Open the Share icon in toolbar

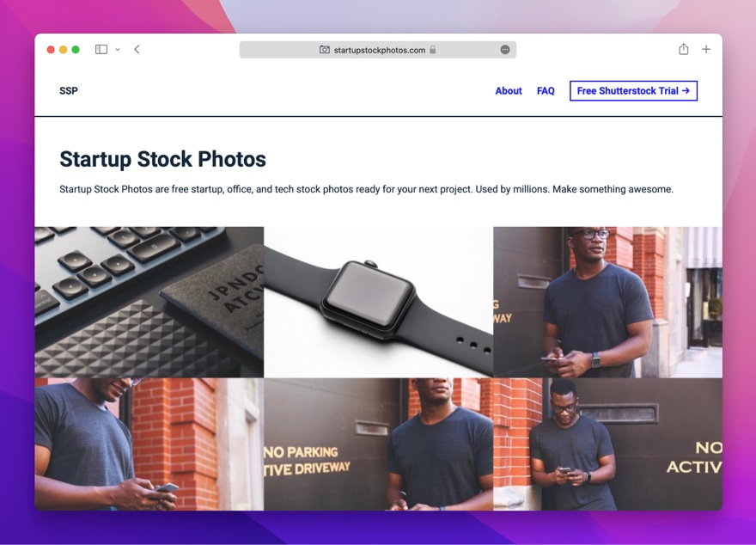[x=683, y=49]
